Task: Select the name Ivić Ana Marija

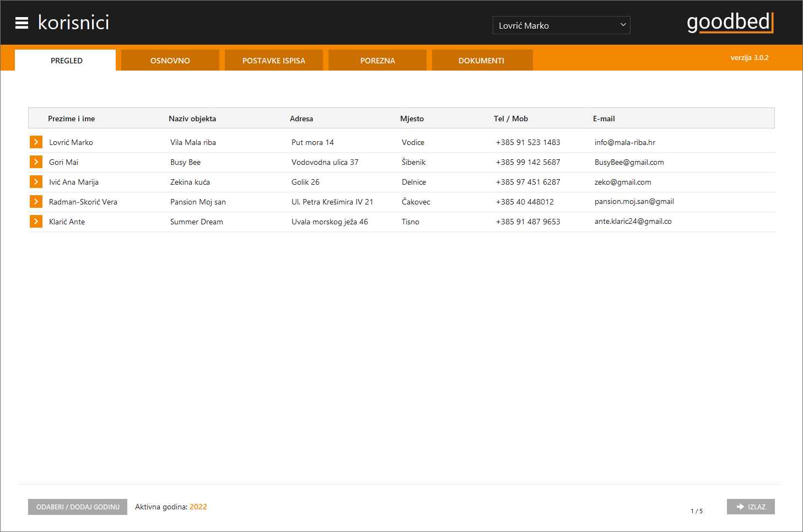Action: coord(74,182)
